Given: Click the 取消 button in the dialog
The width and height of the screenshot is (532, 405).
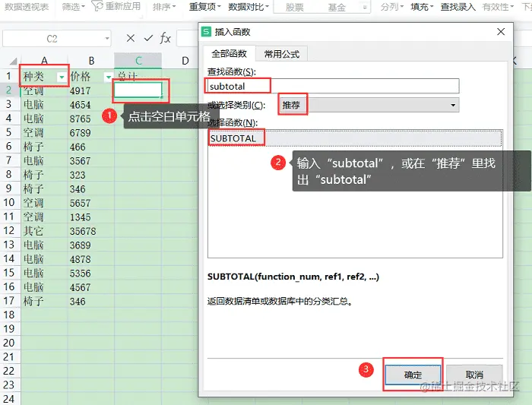Looking at the screenshot, I should 474,375.
